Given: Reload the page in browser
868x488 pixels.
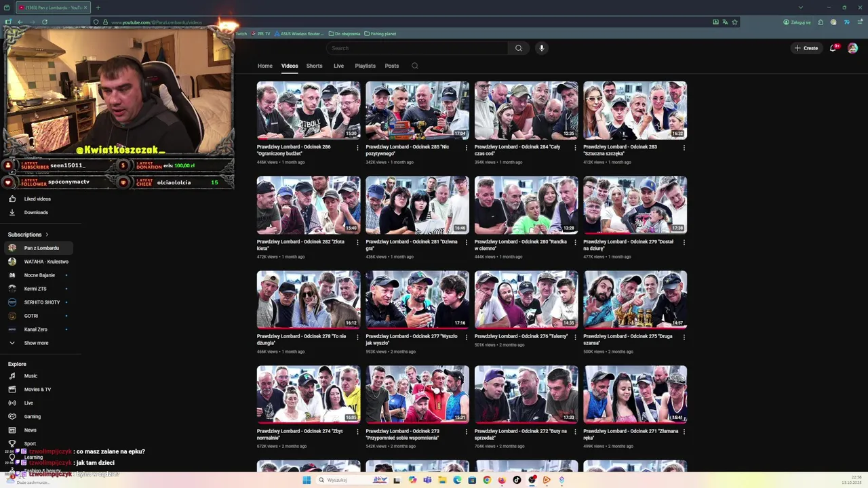Looking at the screenshot, I should tap(45, 22).
